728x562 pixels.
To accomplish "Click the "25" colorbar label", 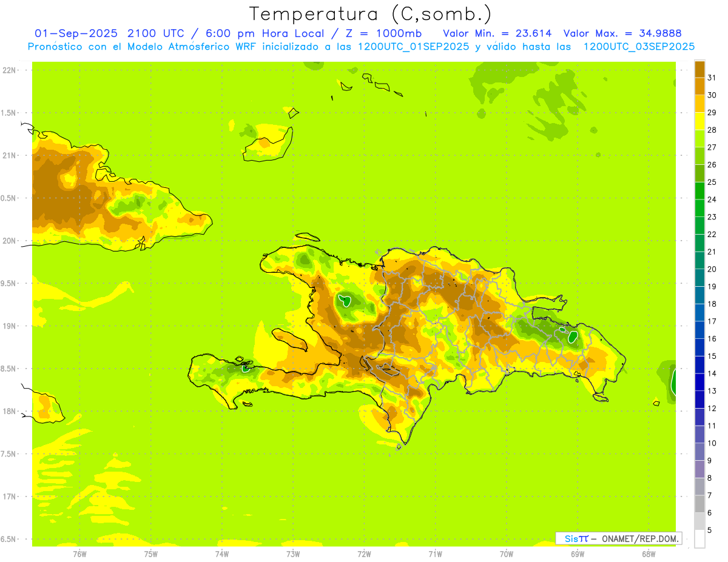I will (712, 182).
